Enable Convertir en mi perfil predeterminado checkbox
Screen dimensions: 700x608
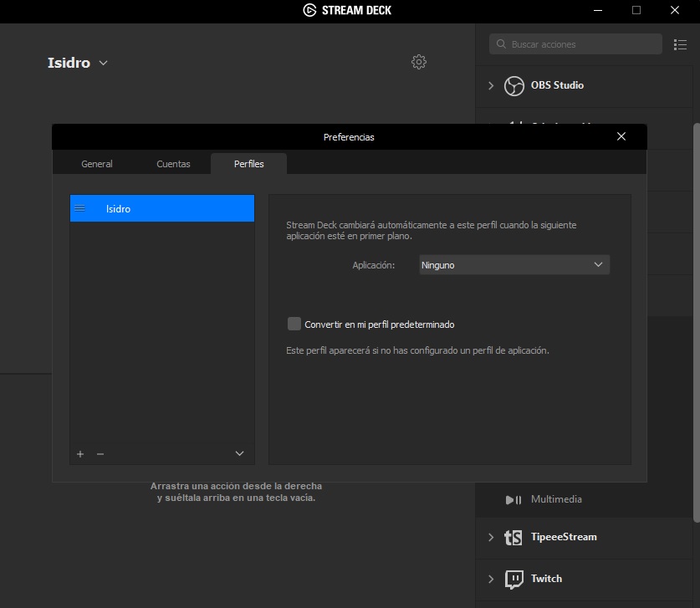tap(294, 324)
